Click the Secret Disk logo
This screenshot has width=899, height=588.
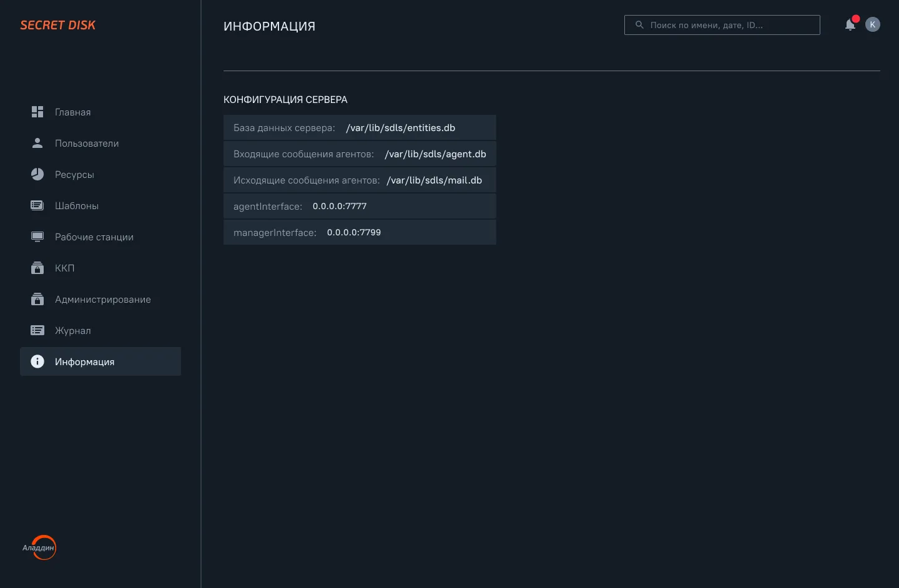pyautogui.click(x=58, y=25)
